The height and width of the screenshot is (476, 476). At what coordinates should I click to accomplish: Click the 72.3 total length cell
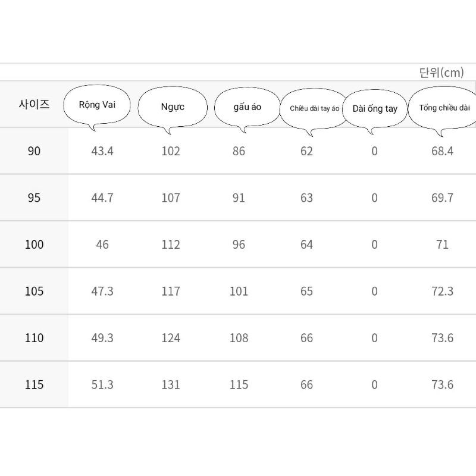coord(442,291)
